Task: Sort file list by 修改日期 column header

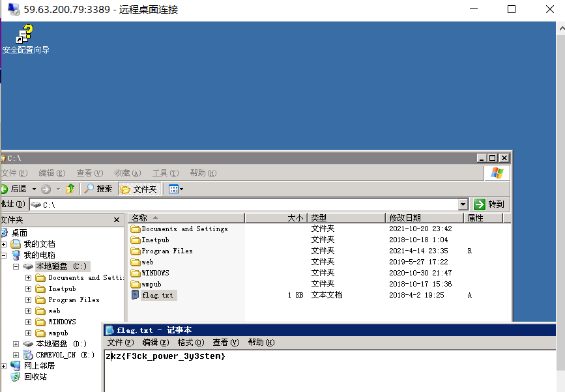Action: click(x=424, y=217)
